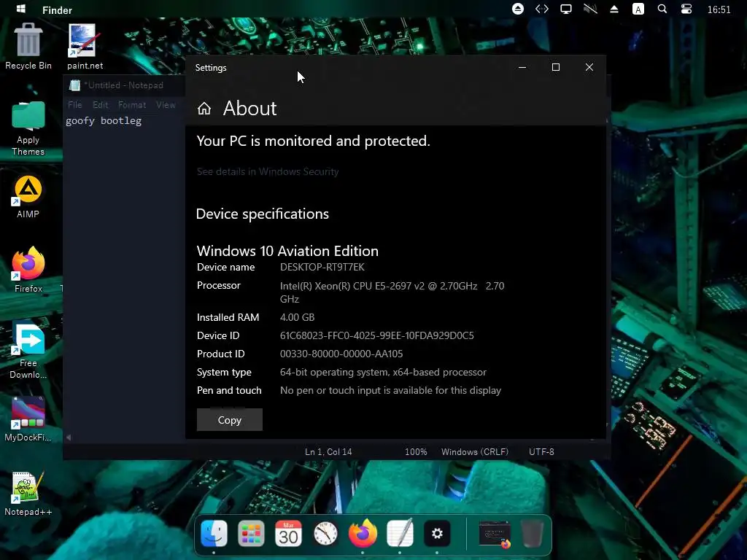Launch Firefox from the desktop shortcut
This screenshot has height=560, width=747.
[x=28, y=270]
